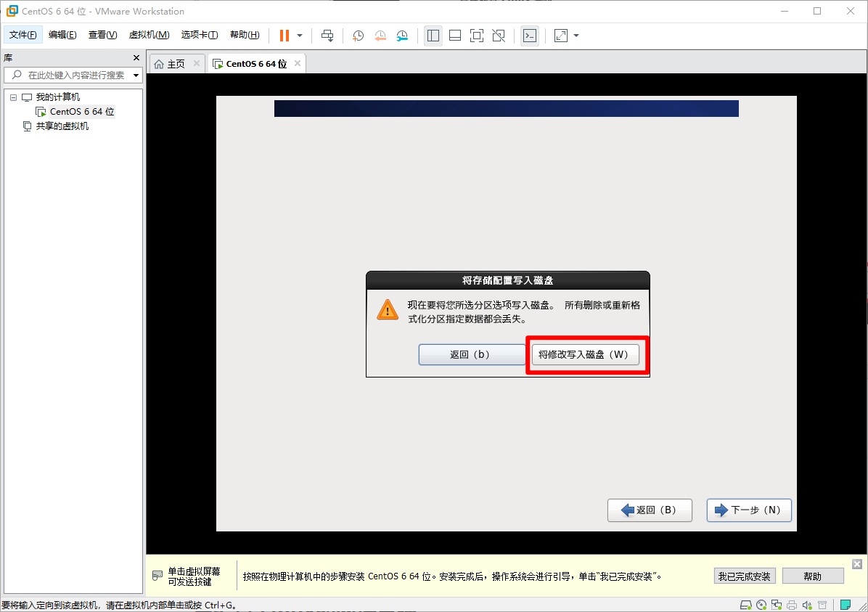Click the 将存储配置写入磁盘 dialog title

[507, 280]
